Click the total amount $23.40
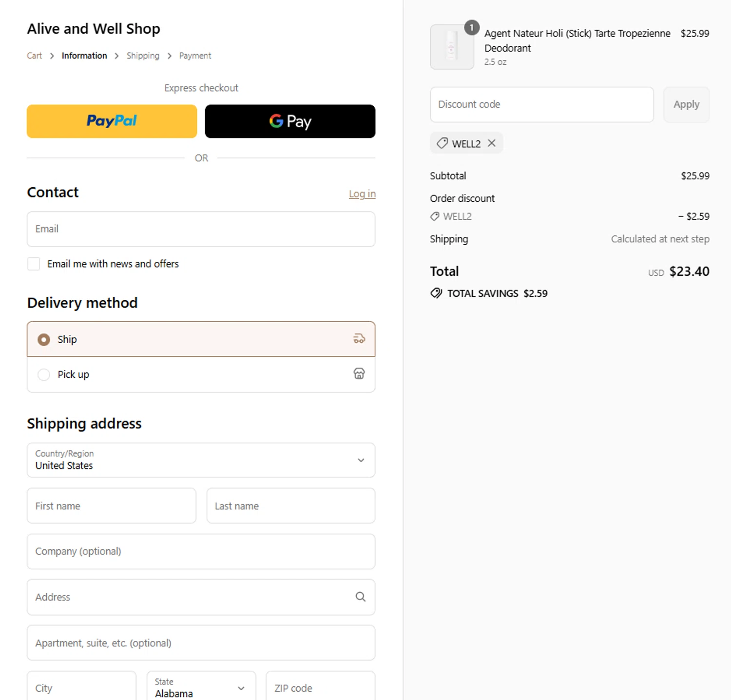This screenshot has width=731, height=700. pyautogui.click(x=689, y=272)
